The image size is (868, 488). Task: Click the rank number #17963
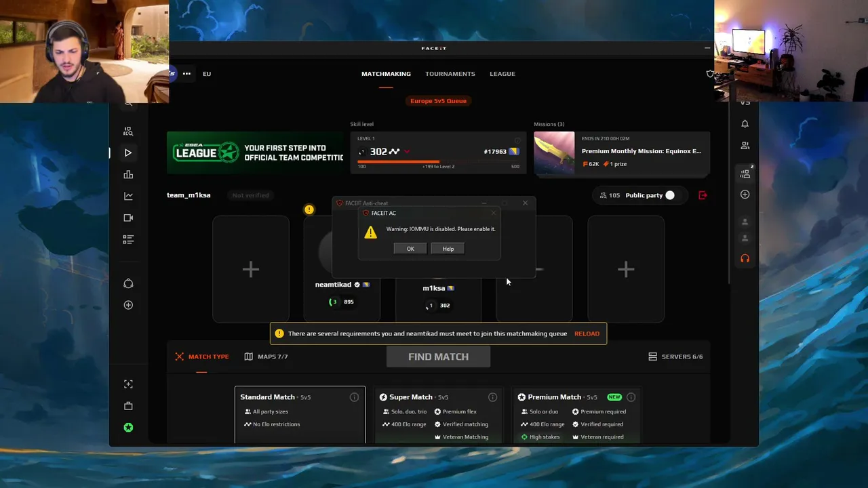point(495,152)
